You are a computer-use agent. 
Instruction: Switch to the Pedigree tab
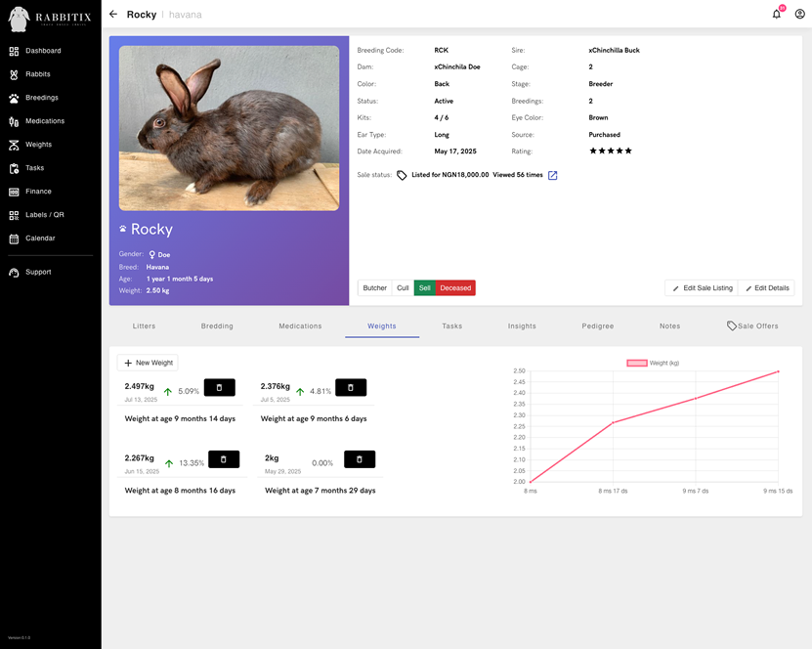(x=597, y=325)
